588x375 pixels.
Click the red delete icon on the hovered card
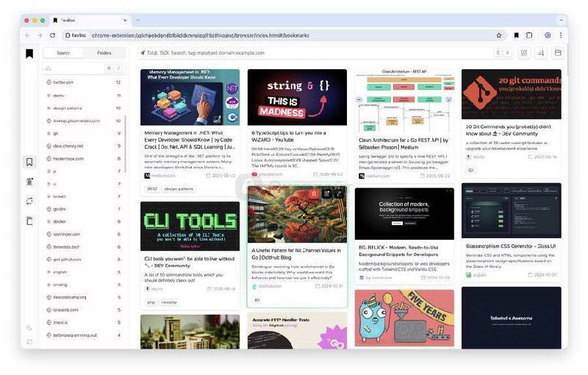coord(315,193)
